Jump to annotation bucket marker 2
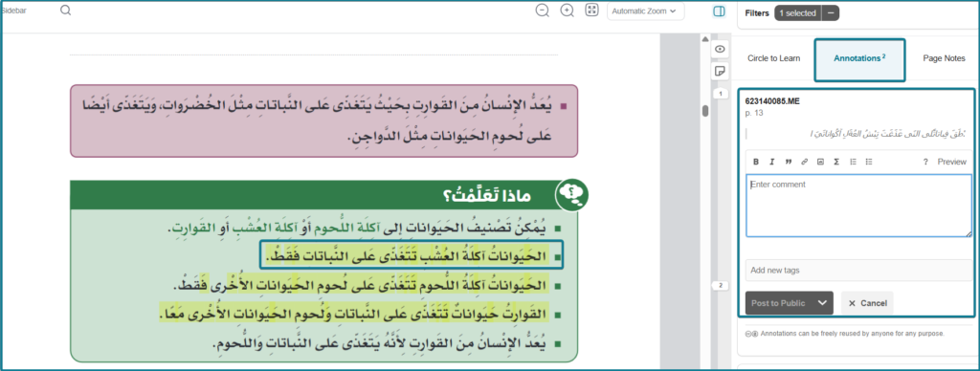 (x=720, y=286)
